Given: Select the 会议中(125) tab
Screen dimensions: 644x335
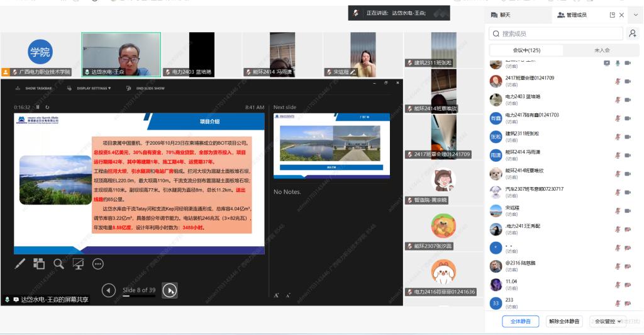Looking at the screenshot, I should pos(526,50).
